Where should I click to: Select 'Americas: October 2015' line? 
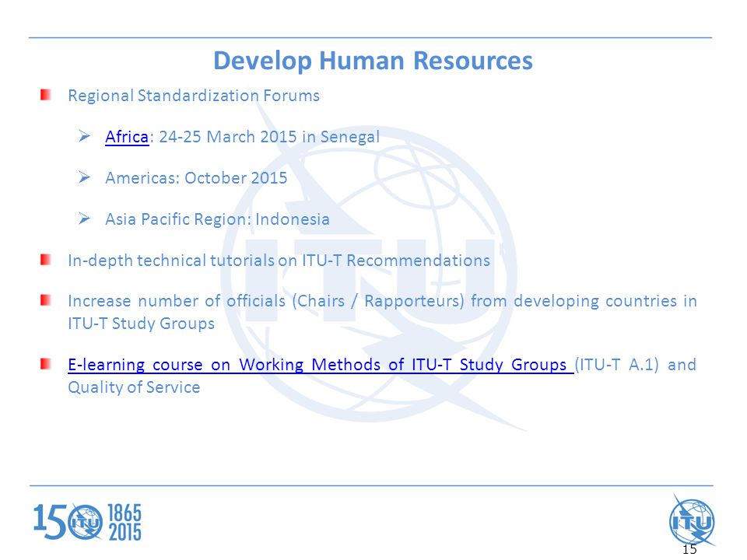196,178
